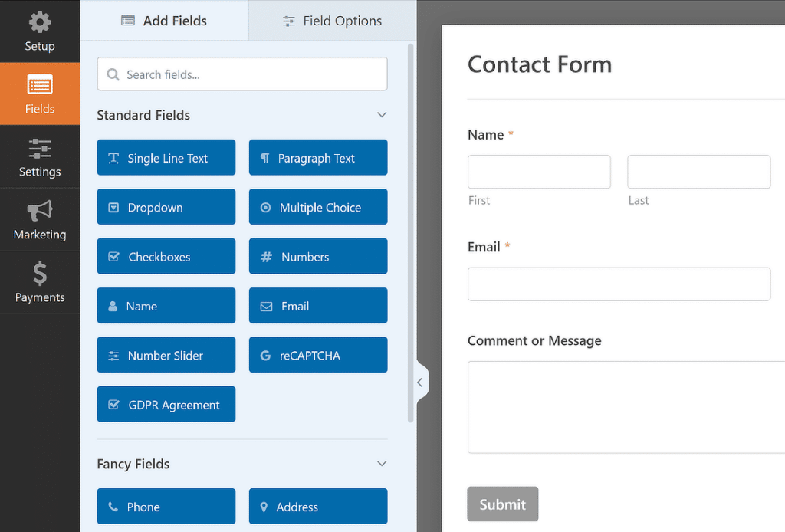Add a Multiple Choice field
785x532 pixels.
(317, 206)
